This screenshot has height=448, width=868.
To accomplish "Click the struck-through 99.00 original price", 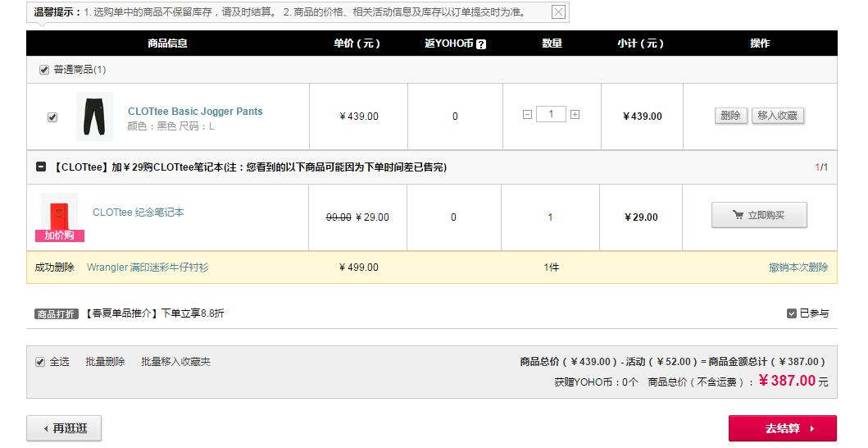I will click(x=339, y=217).
